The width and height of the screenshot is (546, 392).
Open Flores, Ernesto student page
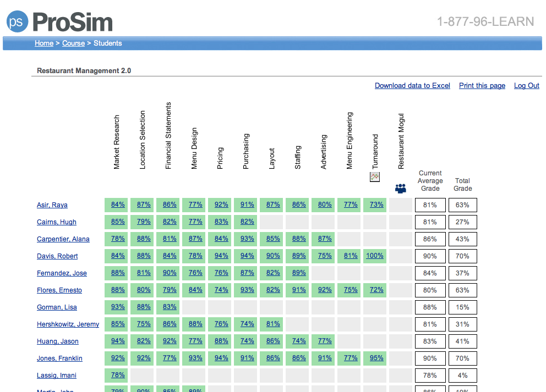pos(59,290)
